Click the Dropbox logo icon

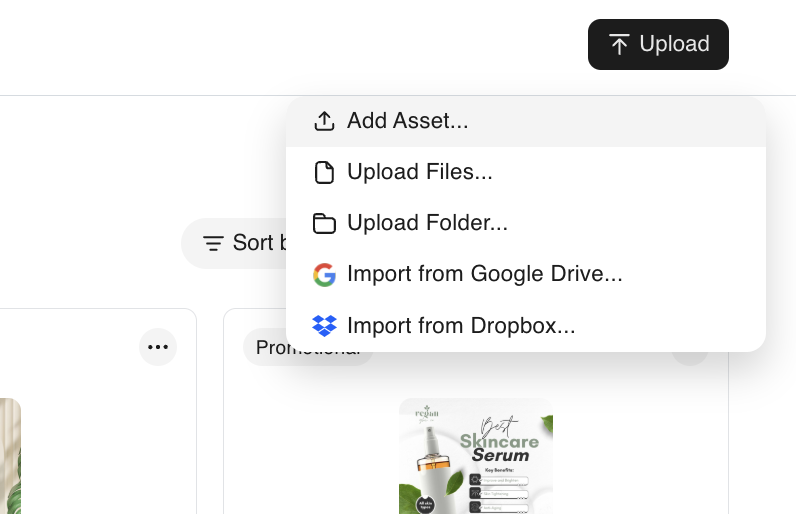click(324, 326)
